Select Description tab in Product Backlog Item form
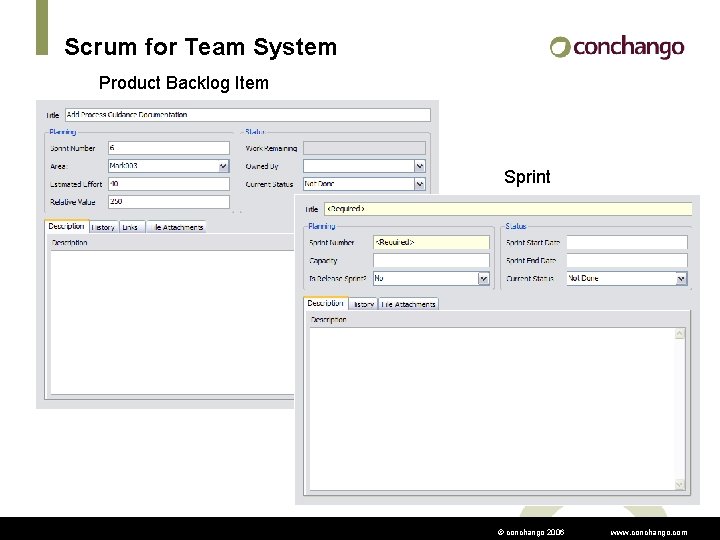The image size is (720, 540). coord(67,226)
